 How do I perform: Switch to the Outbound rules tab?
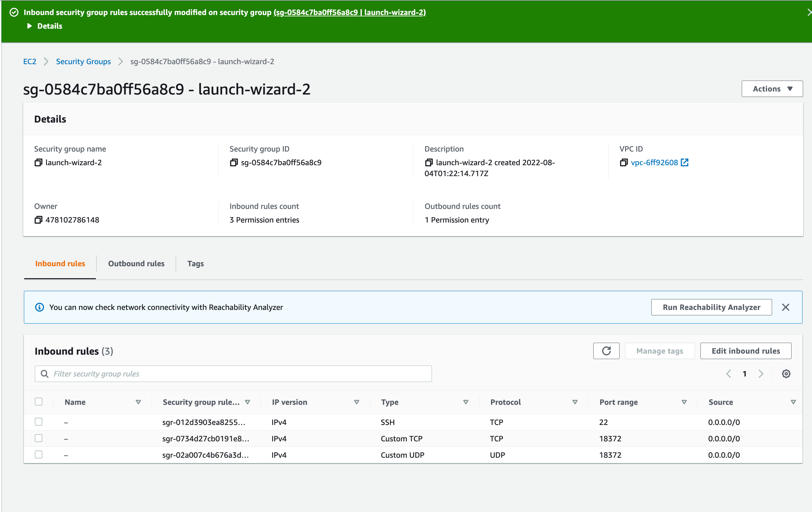136,264
